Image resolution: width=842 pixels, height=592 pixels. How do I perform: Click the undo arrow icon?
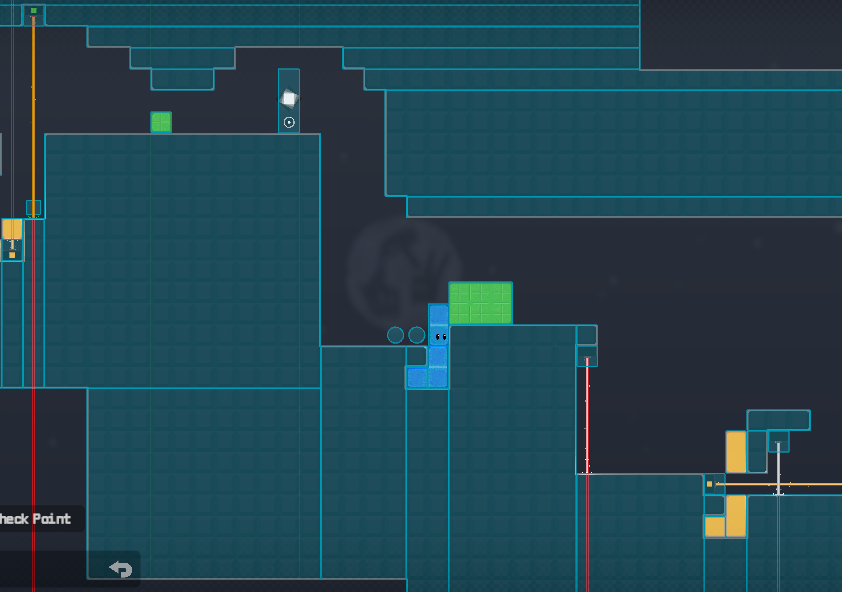click(121, 568)
